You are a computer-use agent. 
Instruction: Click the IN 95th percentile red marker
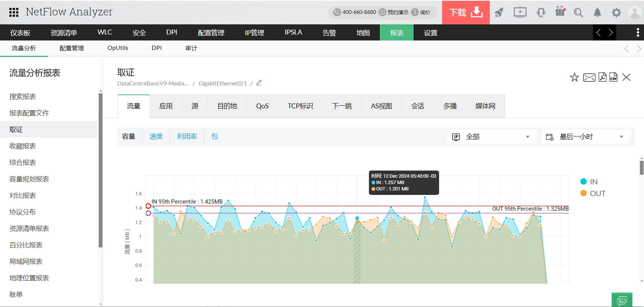click(x=148, y=206)
